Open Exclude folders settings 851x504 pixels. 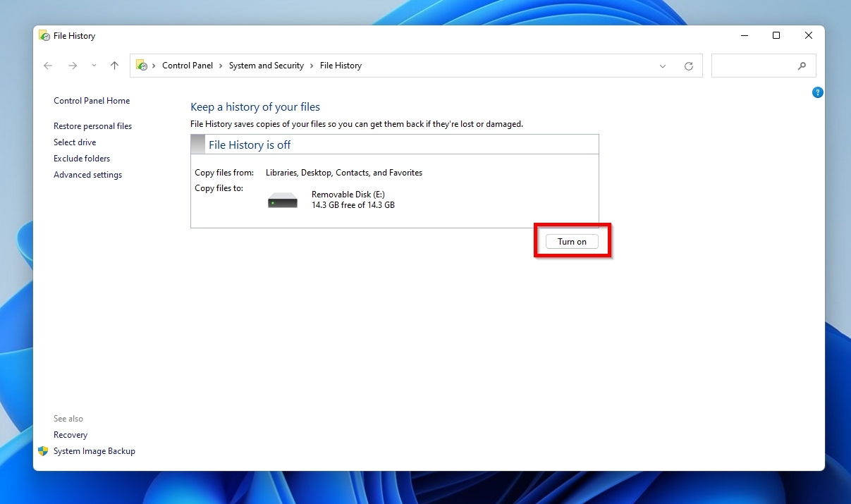tap(82, 159)
